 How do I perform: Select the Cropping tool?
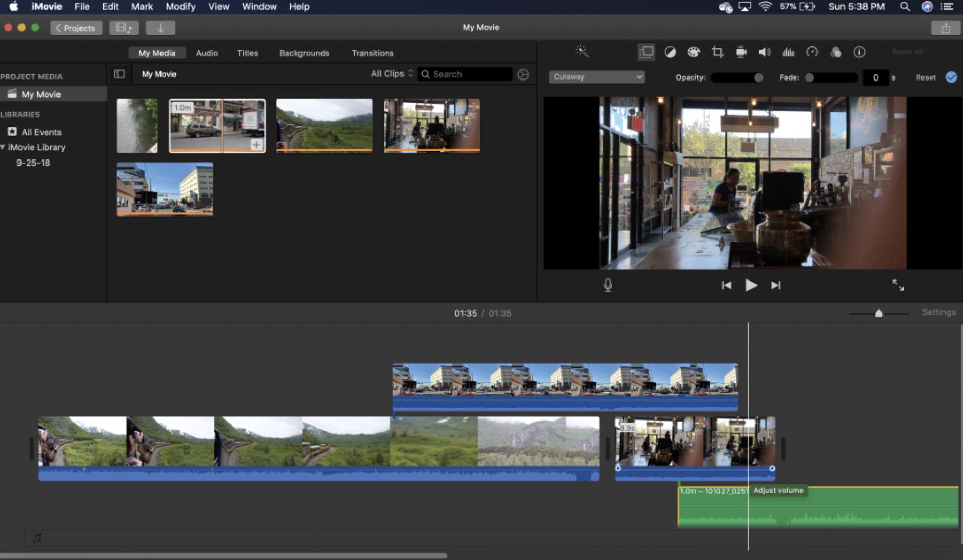click(717, 51)
